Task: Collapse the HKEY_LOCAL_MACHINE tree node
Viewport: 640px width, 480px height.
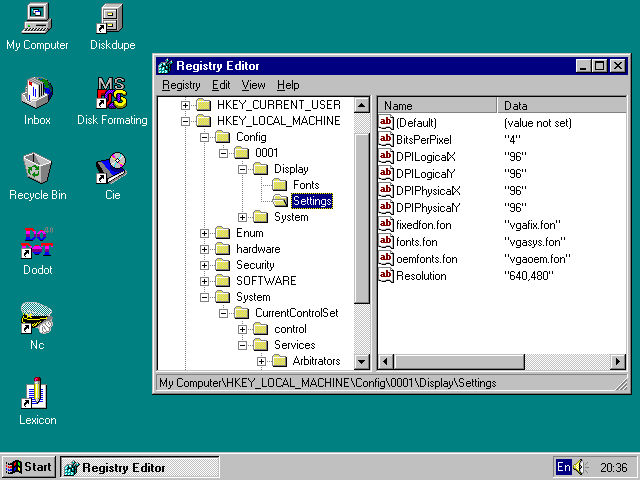Action: coord(186,121)
